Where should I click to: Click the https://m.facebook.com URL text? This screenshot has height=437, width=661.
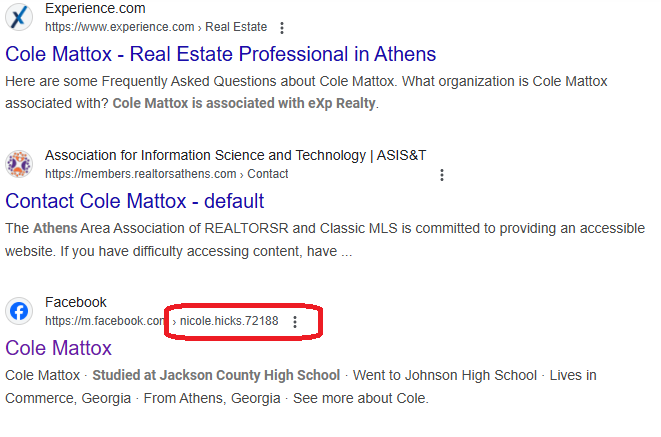[x=105, y=321]
